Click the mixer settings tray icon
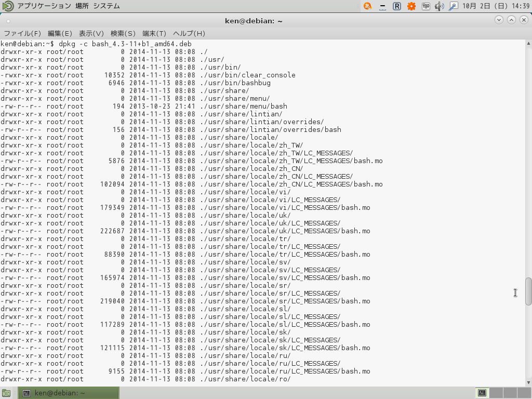The height and width of the screenshot is (399, 532). [425, 6]
